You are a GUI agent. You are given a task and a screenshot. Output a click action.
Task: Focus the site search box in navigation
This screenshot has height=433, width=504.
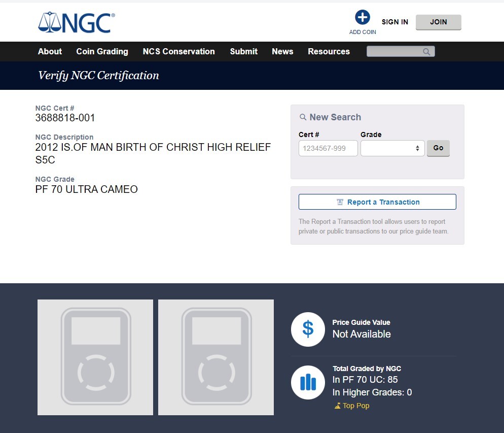tap(401, 51)
